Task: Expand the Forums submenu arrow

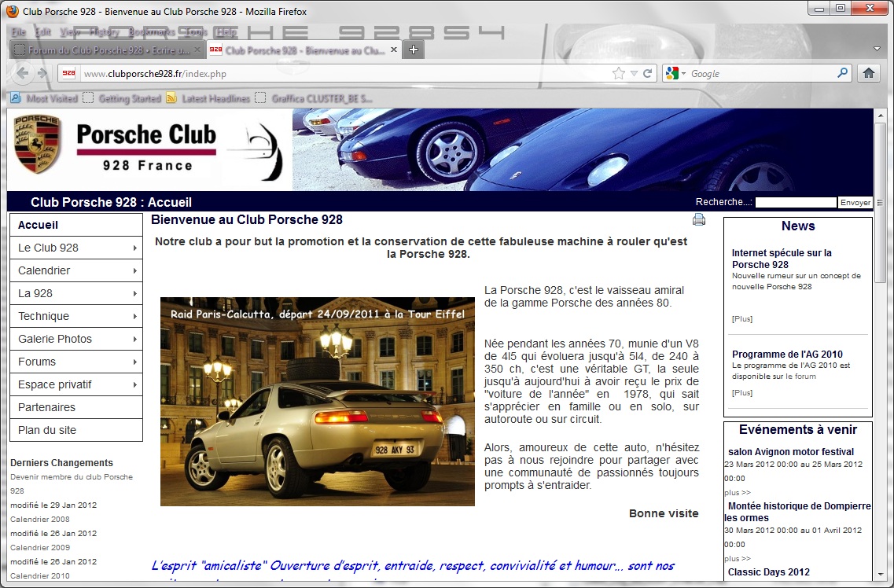Action: pyautogui.click(x=134, y=362)
